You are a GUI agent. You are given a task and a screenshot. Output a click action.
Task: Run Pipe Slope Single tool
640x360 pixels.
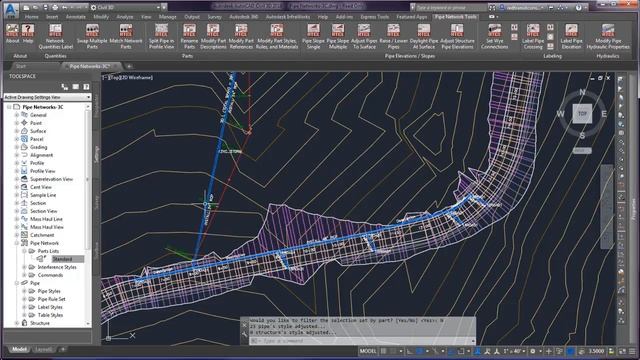click(x=313, y=36)
